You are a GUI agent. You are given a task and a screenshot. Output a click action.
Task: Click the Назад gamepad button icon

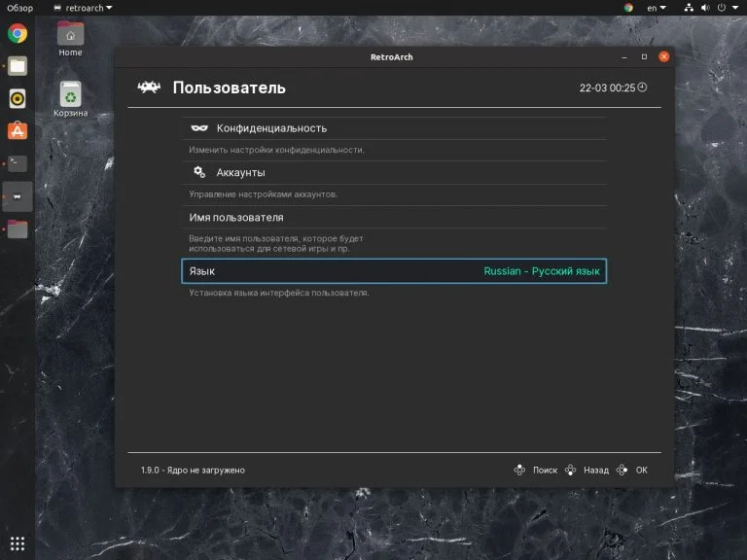[x=570, y=470]
